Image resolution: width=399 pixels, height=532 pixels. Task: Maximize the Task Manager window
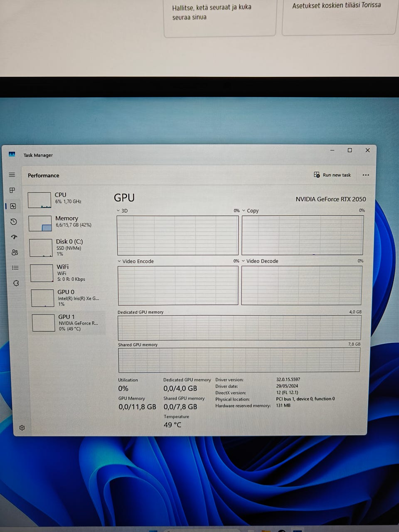(350, 150)
